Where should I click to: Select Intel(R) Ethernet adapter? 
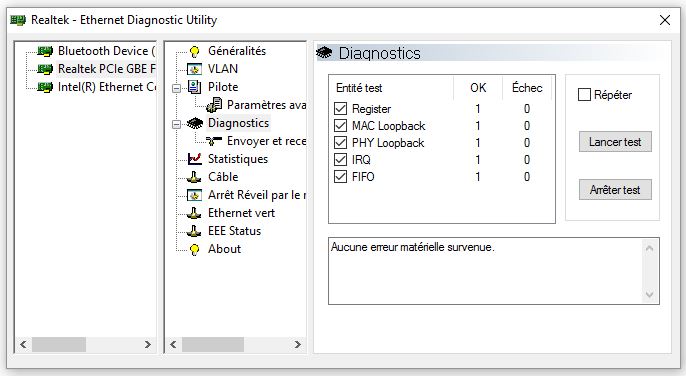pos(106,87)
